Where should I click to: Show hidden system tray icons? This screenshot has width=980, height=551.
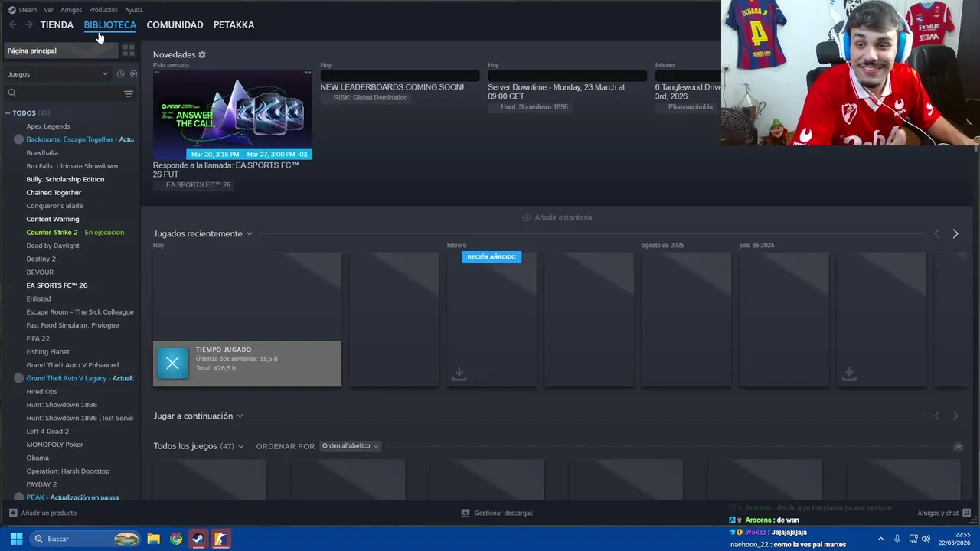(880, 539)
